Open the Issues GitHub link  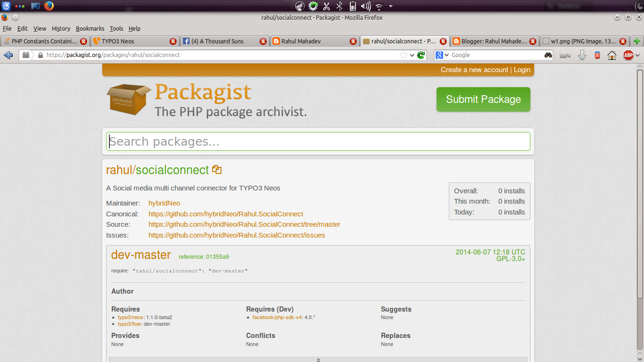(237, 235)
